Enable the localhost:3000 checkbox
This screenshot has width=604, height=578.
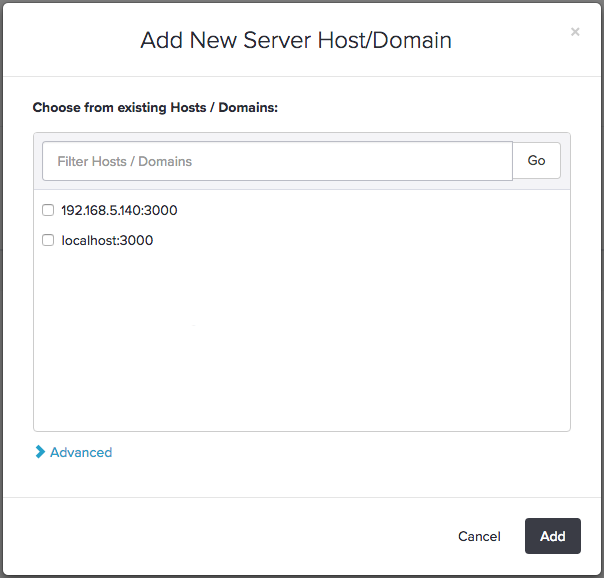tap(48, 241)
